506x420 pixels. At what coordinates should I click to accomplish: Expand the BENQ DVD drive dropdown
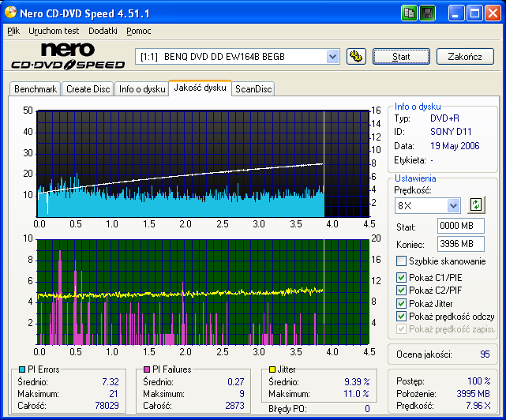pos(332,57)
